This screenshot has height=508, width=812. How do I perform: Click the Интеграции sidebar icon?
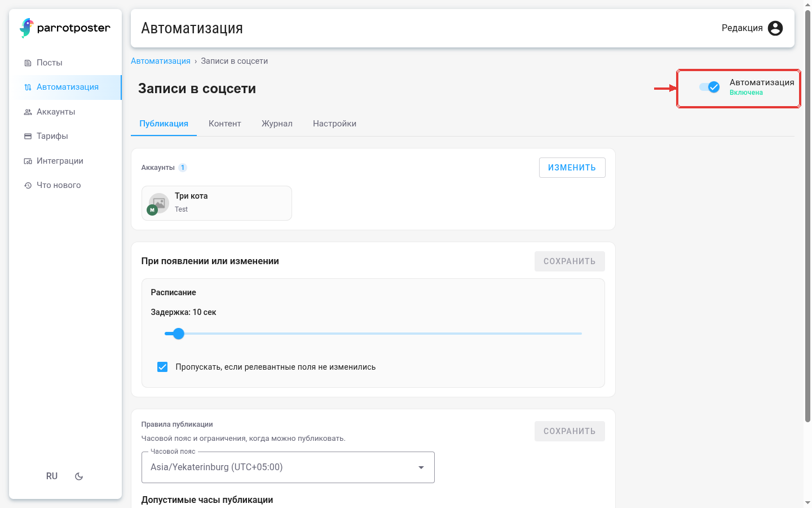point(28,161)
